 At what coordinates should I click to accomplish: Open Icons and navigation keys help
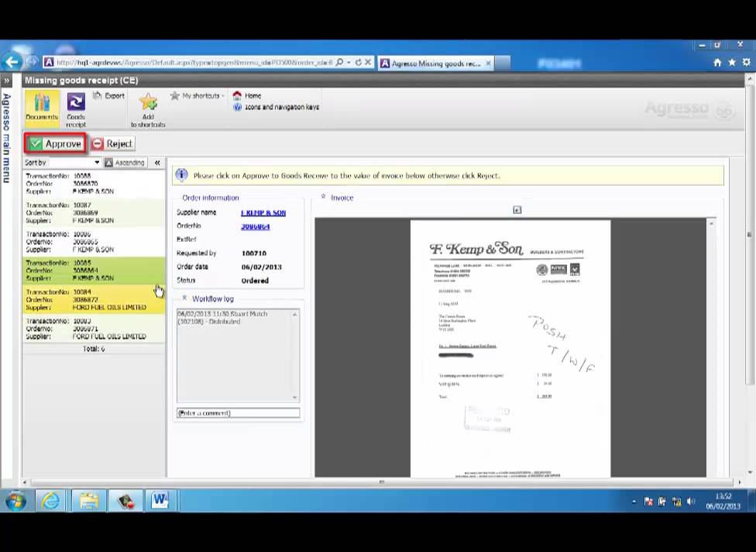point(277,107)
